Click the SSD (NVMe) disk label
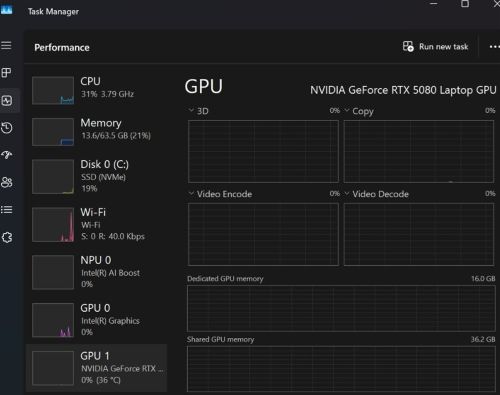This screenshot has height=395, width=500. coord(103,177)
